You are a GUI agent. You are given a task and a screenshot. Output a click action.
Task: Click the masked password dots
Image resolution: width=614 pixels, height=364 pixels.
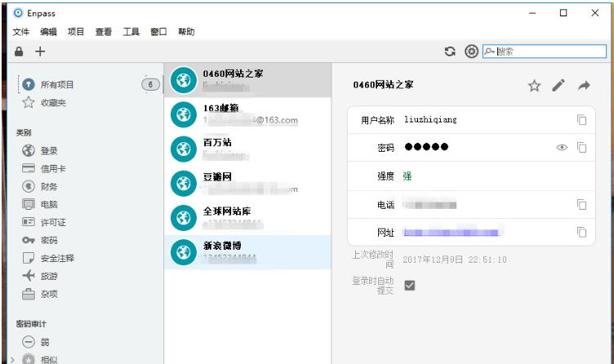[426, 147]
